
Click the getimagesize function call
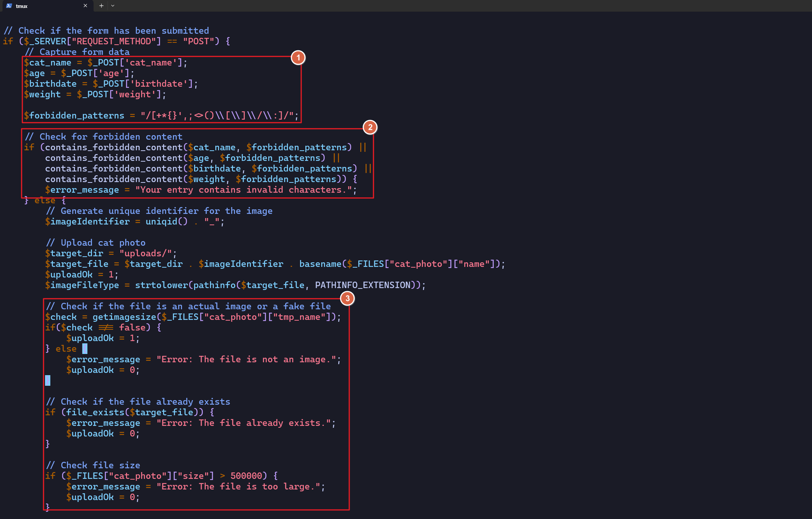click(x=124, y=317)
